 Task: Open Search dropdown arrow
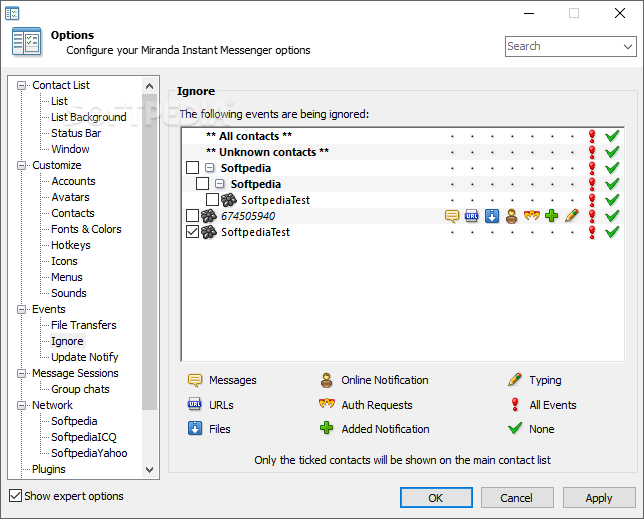click(628, 46)
